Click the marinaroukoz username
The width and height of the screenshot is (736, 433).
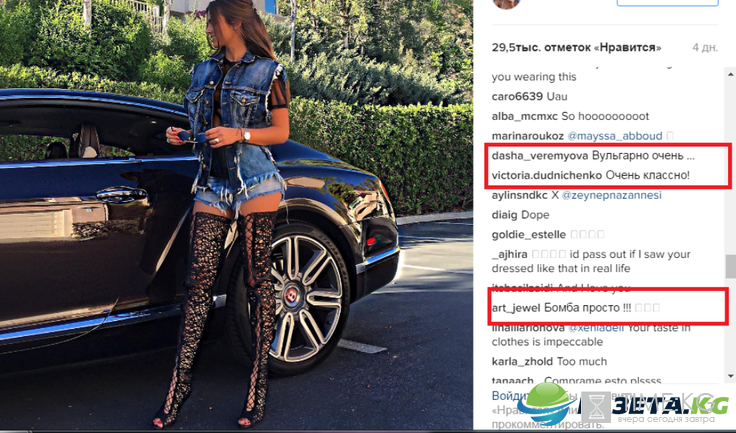[x=528, y=136]
